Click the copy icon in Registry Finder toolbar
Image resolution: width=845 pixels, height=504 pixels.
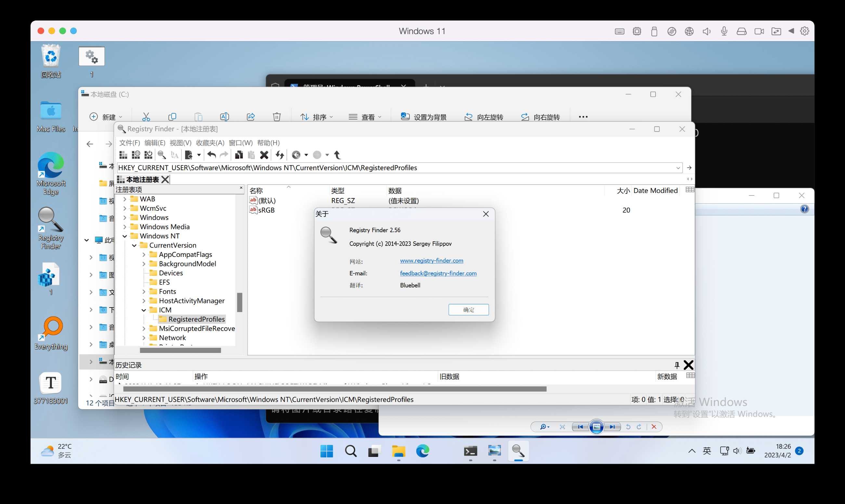(239, 155)
